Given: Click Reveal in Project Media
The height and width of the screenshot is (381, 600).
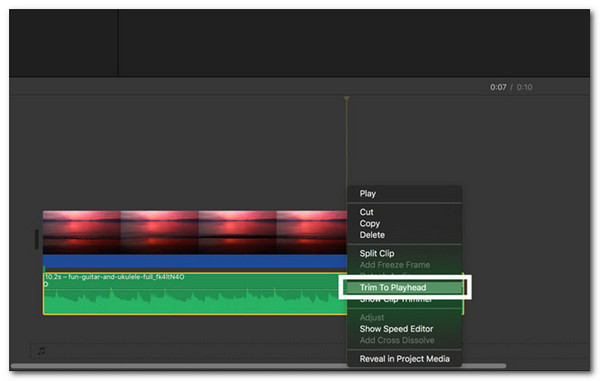Looking at the screenshot, I should [x=404, y=359].
